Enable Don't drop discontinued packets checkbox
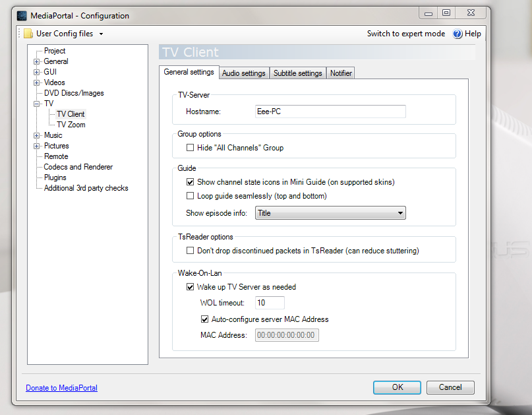The height and width of the screenshot is (415, 532). click(x=191, y=251)
